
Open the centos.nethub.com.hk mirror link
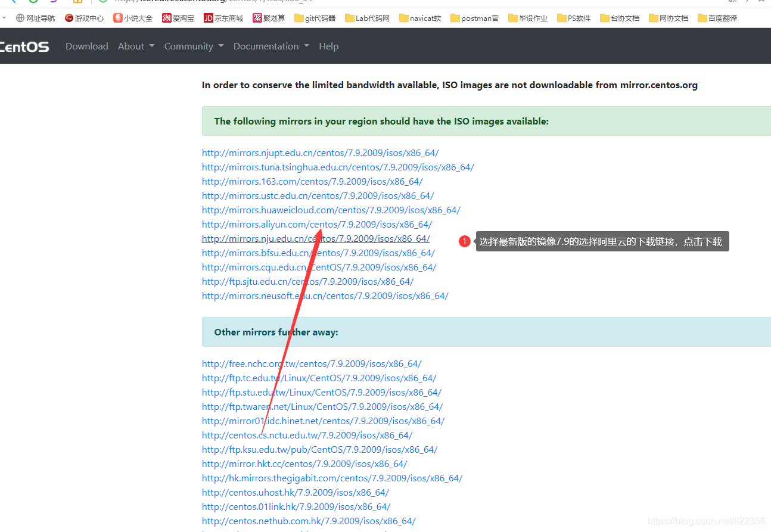click(309, 521)
